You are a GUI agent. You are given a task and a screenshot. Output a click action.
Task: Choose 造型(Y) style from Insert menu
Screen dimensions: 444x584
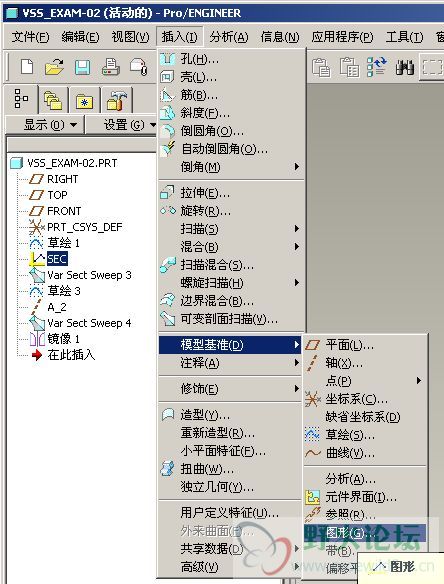pyautogui.click(x=230, y=415)
